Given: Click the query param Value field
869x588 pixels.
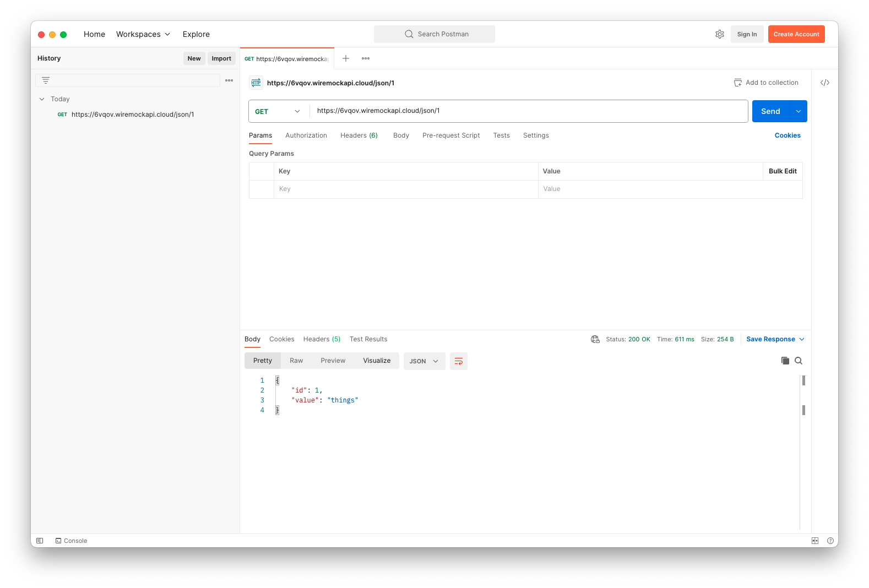Looking at the screenshot, I should (670, 189).
